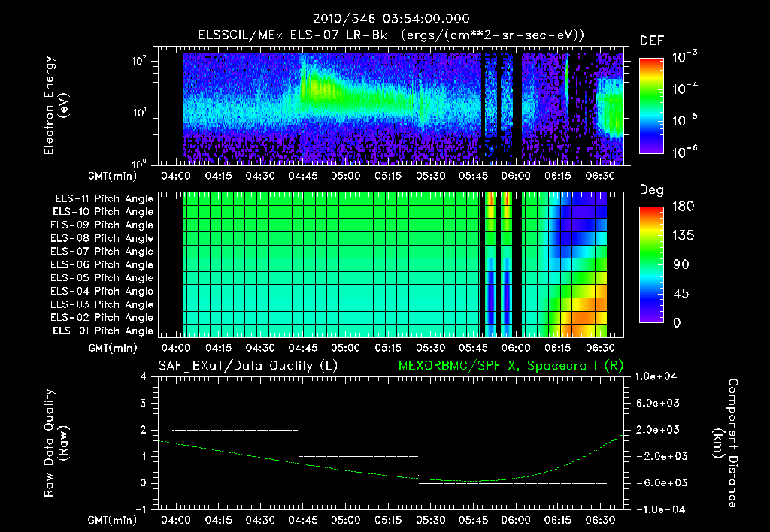Click the 10^-3 DEF scale value
This screenshot has width=770, height=532.
tap(685, 57)
